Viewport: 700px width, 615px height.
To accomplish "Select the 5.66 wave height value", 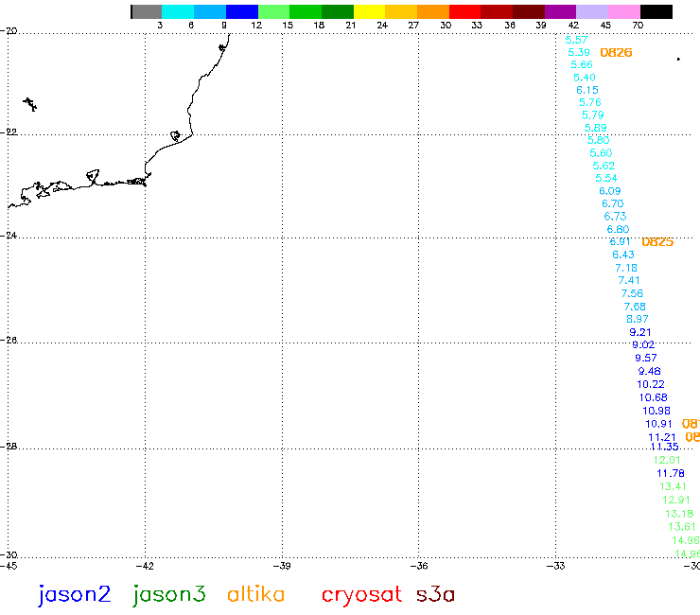I will (x=582, y=64).
